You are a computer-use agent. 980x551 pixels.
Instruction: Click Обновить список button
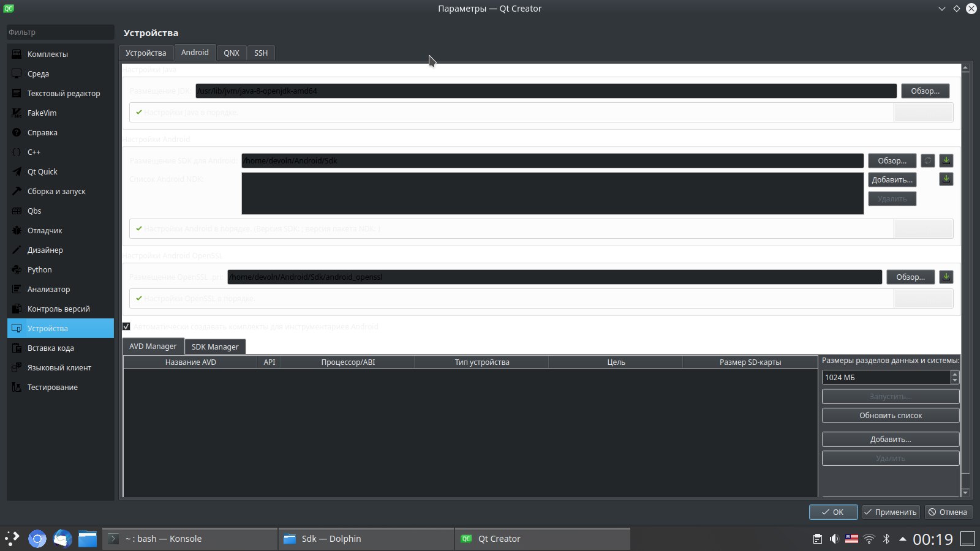pos(891,415)
